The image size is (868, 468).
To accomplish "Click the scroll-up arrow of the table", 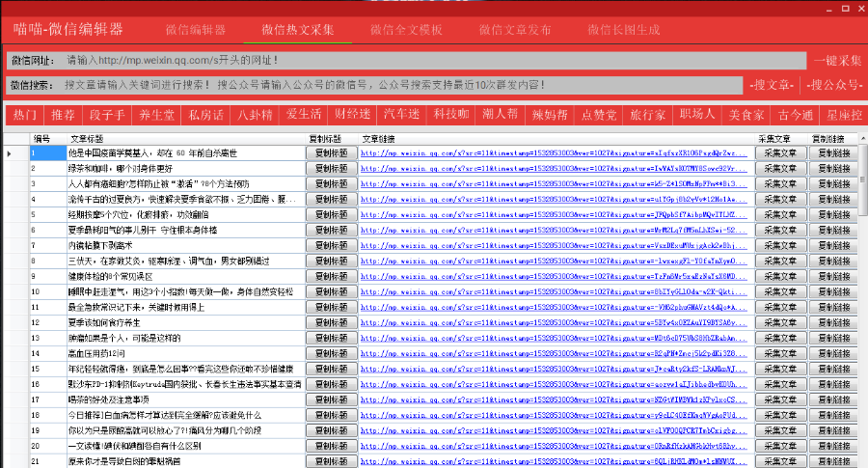I will point(863,138).
